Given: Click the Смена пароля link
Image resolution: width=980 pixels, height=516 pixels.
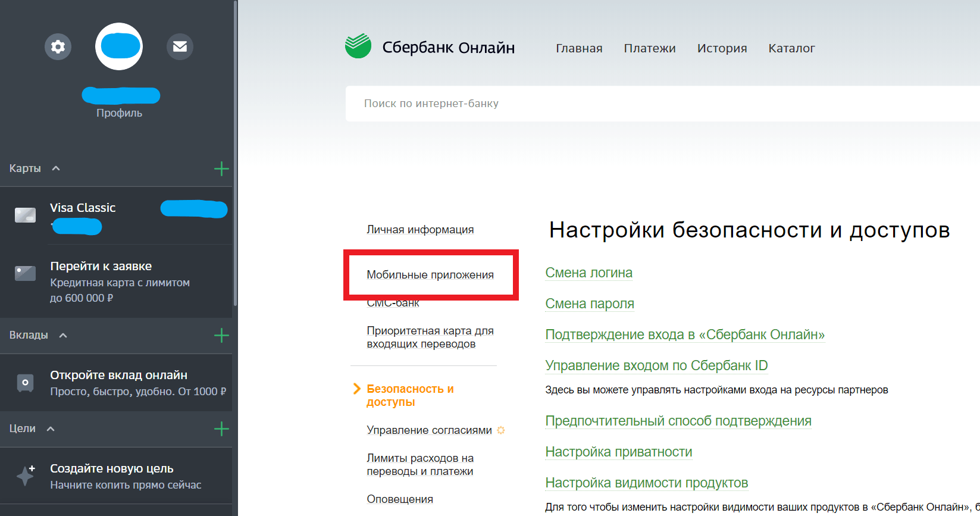Looking at the screenshot, I should [x=589, y=304].
